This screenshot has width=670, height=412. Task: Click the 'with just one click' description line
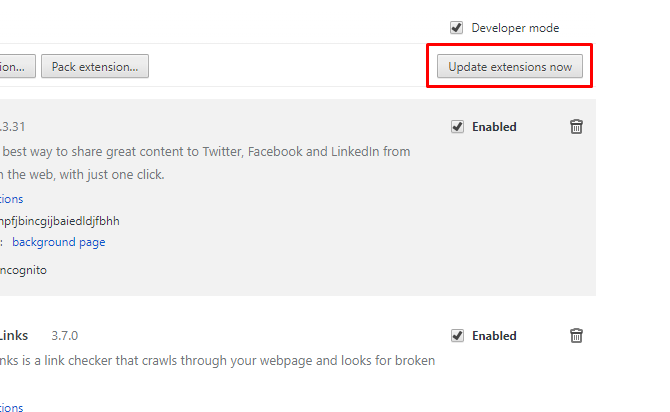[82, 175]
